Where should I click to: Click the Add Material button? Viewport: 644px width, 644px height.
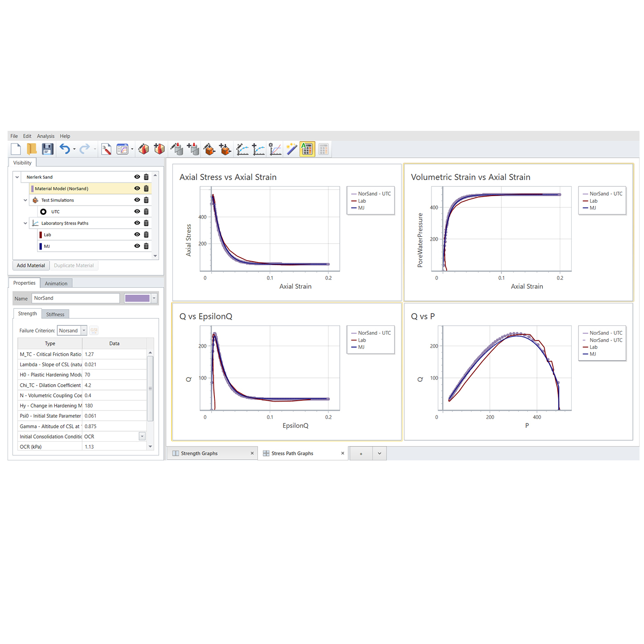[31, 265]
